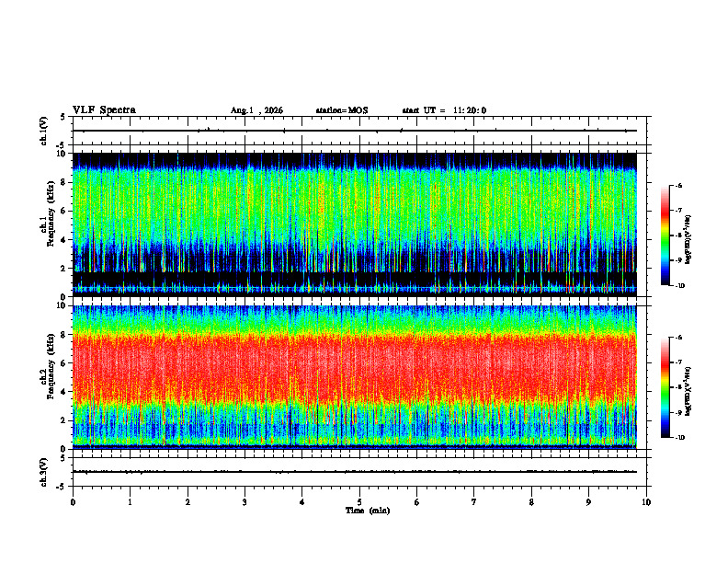Click time axis tick label "2"
Viewport: 728px width, 563px height.
[x=188, y=502]
